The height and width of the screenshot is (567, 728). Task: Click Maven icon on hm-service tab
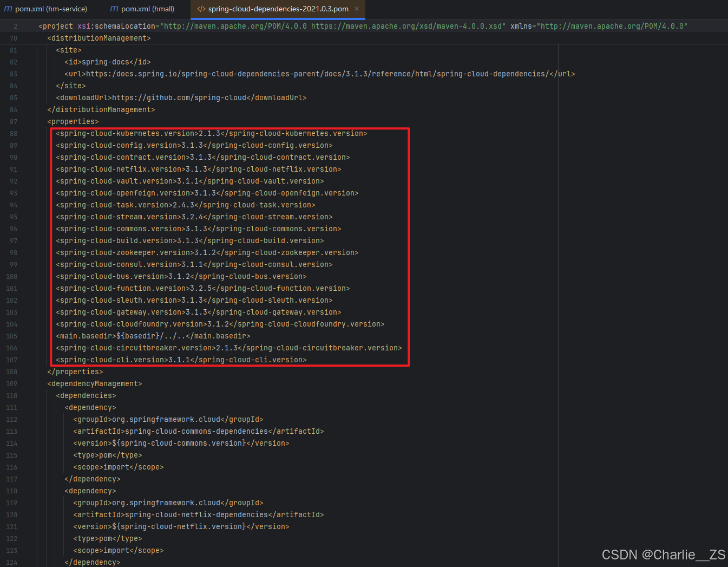[x=8, y=9]
